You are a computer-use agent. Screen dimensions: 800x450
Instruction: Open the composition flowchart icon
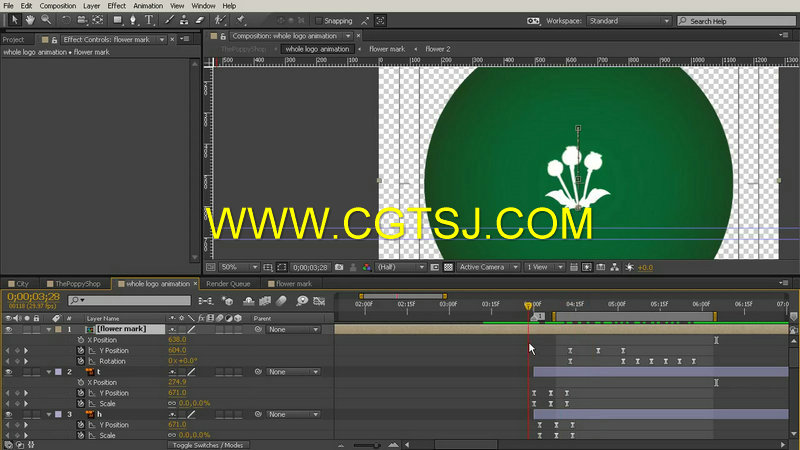(615, 267)
